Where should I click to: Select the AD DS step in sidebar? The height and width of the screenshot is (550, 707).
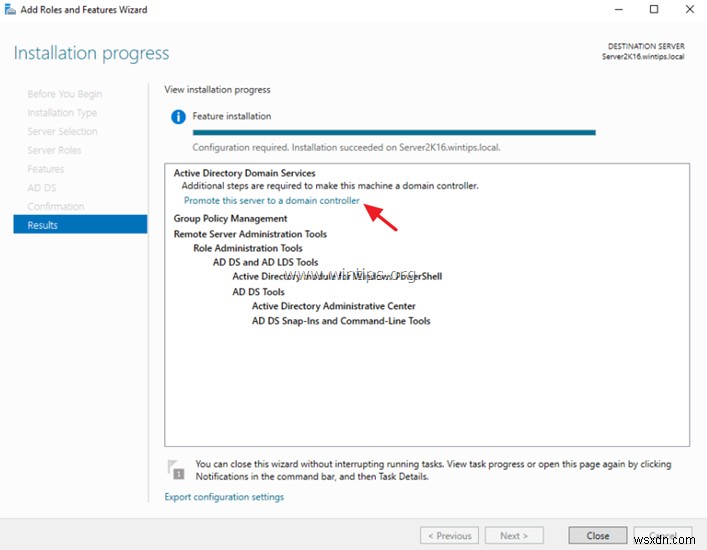(x=42, y=188)
